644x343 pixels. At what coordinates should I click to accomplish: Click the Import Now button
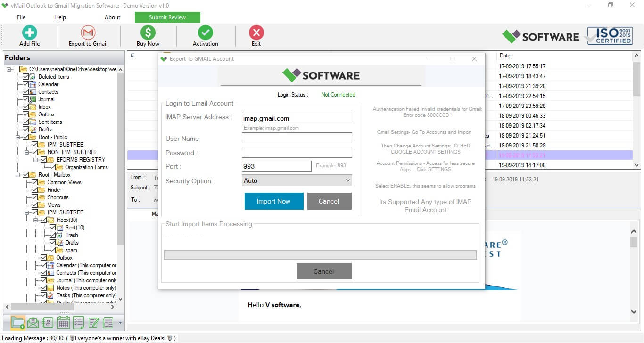(x=273, y=201)
